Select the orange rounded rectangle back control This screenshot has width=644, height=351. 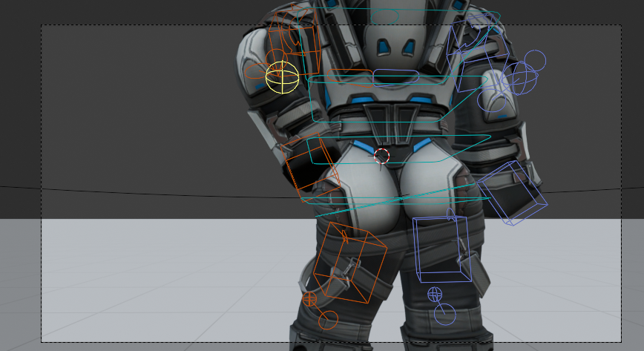(350, 78)
